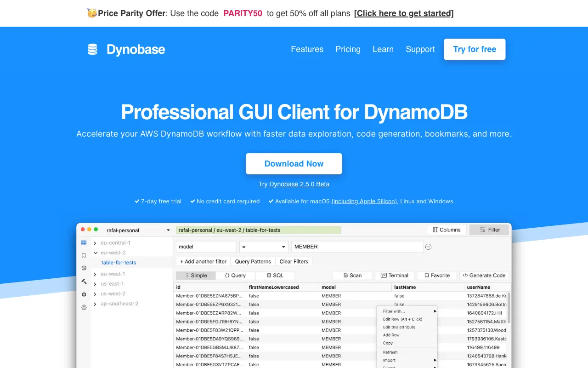This screenshot has width=588, height=368.
Task: Open the Learn nav link
Action: (x=383, y=49)
